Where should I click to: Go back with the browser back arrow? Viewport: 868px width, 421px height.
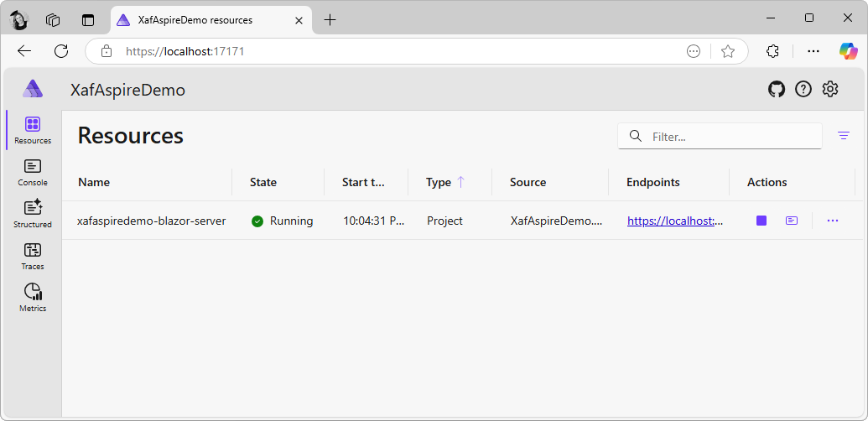click(x=24, y=51)
